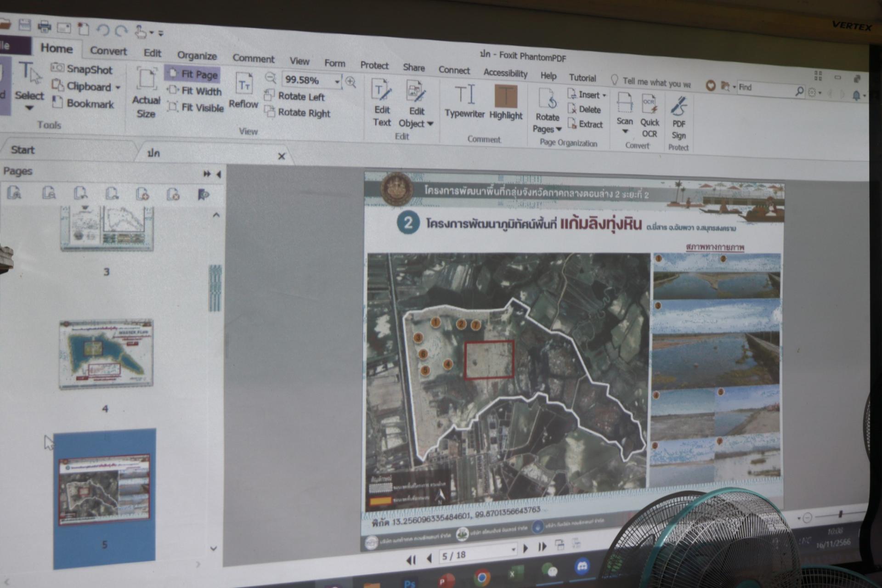The image size is (882, 588).
Task: Enable Fit Width view mode
Action: point(195,90)
